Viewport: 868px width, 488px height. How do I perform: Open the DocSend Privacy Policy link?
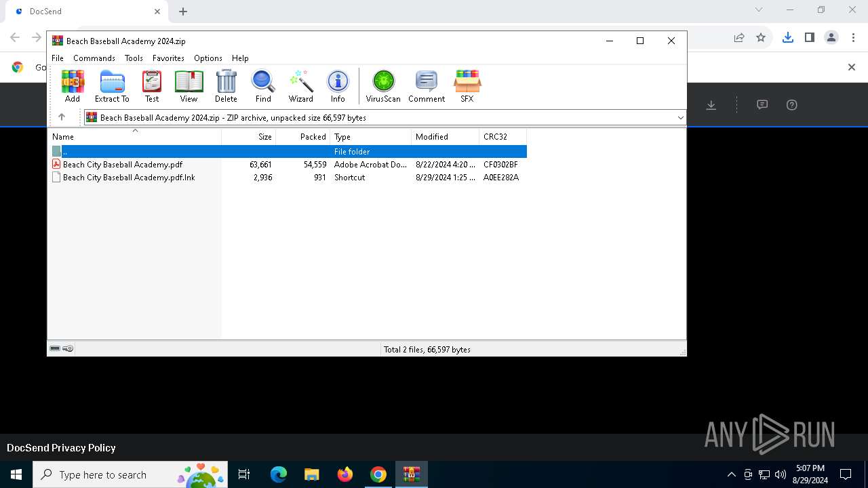61,448
